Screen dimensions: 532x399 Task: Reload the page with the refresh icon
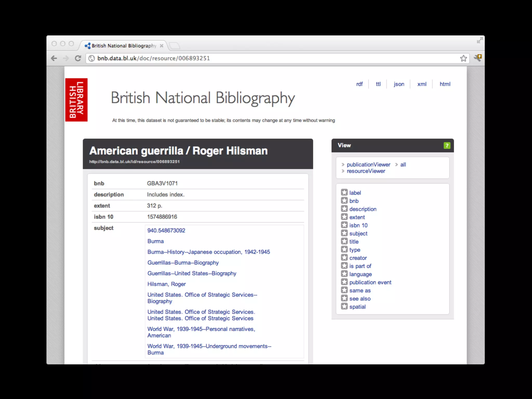tap(78, 58)
